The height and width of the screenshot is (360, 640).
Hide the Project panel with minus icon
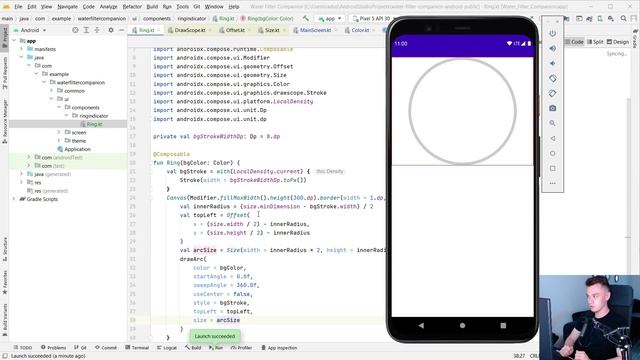pyautogui.click(x=121, y=30)
